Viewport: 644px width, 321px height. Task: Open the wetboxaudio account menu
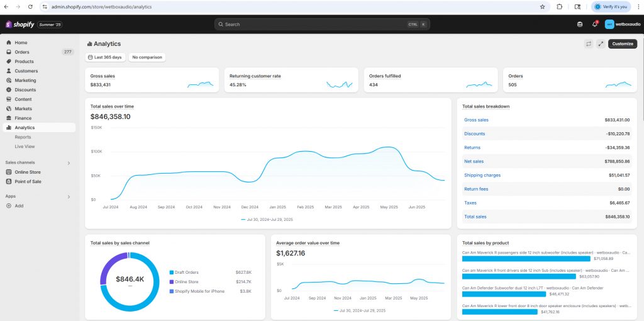tap(623, 25)
